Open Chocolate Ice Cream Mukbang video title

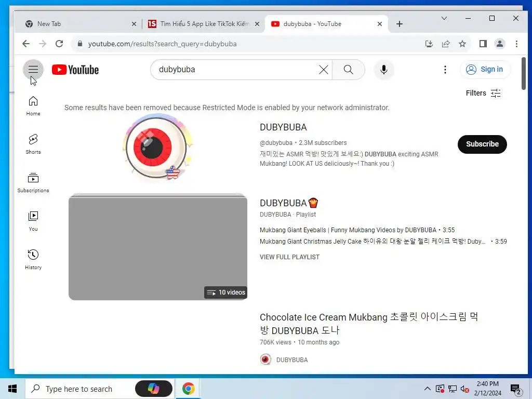pyautogui.click(x=369, y=324)
